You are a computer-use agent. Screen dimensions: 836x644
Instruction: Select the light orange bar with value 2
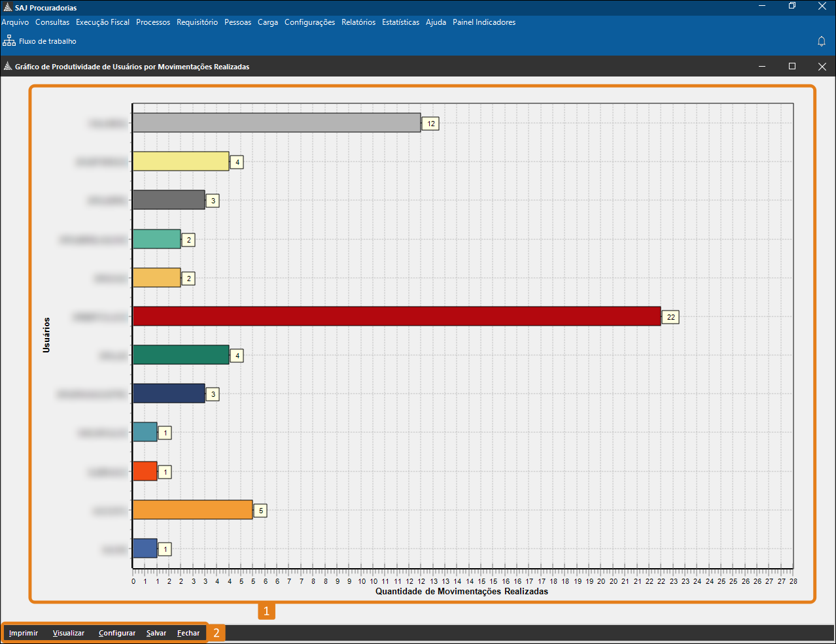[x=156, y=278]
